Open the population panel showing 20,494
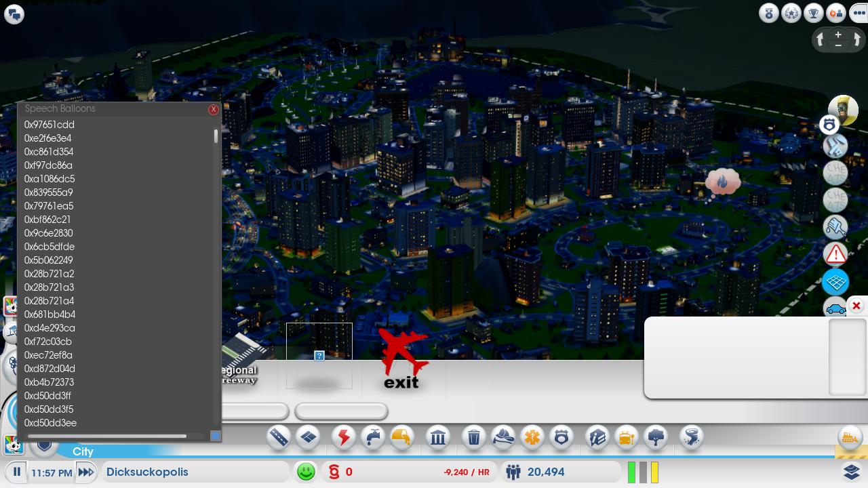868x488 pixels. 561,472
